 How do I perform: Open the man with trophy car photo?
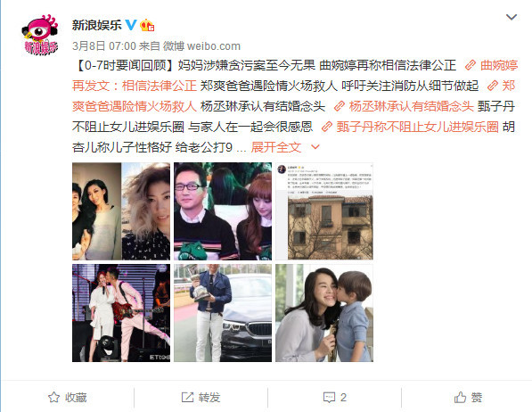pos(223,313)
